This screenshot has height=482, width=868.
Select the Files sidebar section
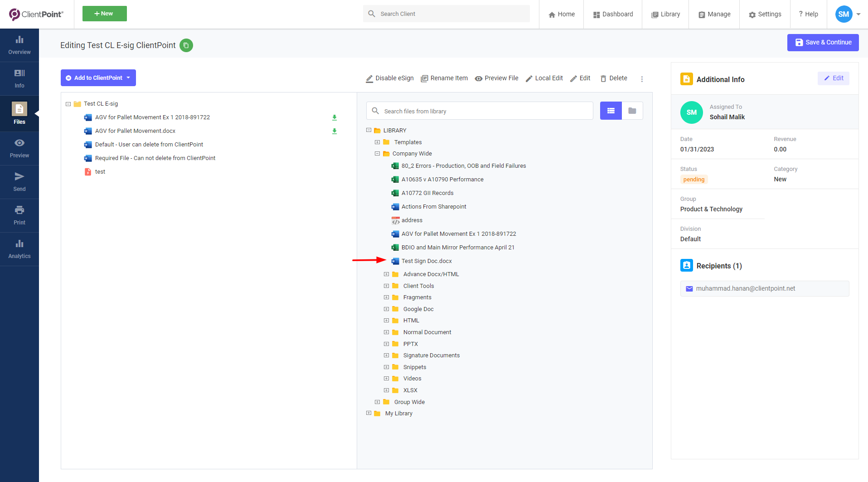(x=19, y=113)
